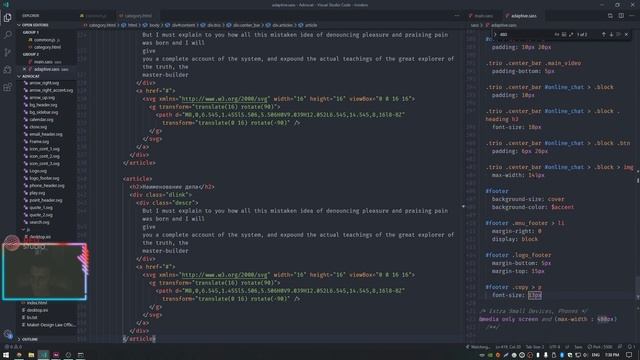
Task: Click Sass language mode in status bar
Action: click(x=578, y=347)
